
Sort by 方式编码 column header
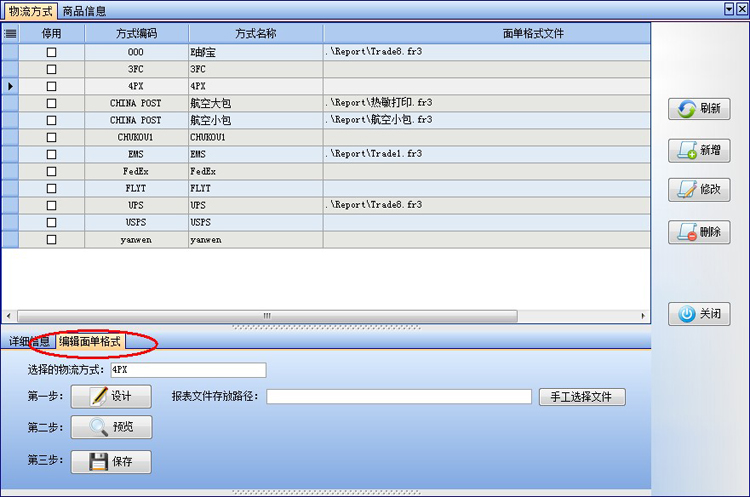[136, 33]
